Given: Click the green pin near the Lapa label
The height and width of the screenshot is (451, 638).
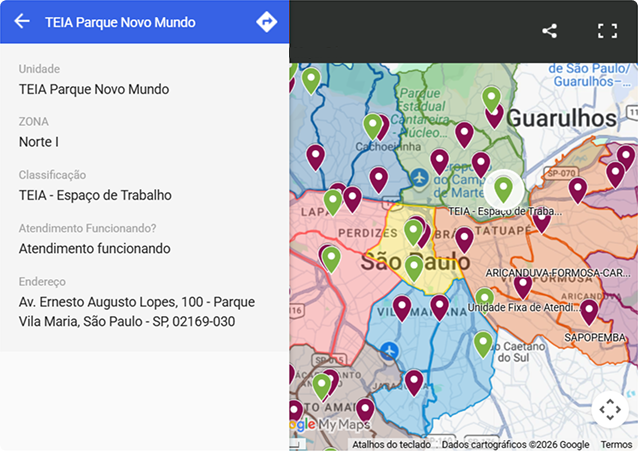Looking at the screenshot, I should (x=332, y=202).
